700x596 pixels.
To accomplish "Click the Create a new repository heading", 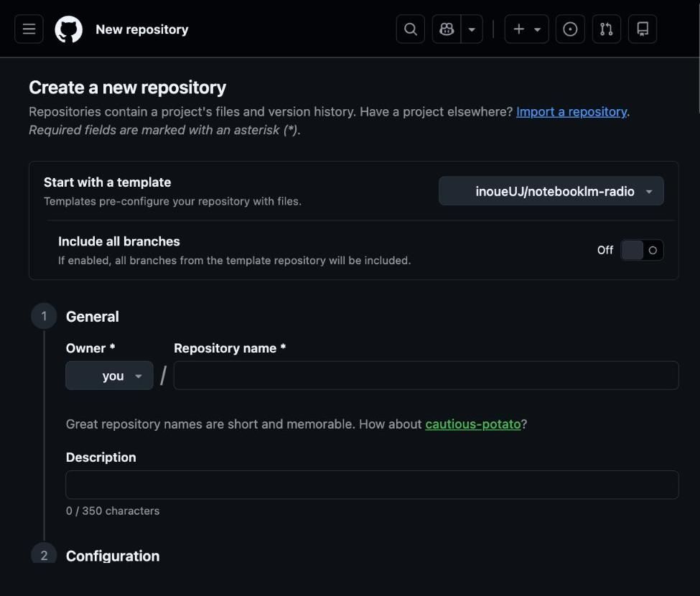I will [128, 88].
